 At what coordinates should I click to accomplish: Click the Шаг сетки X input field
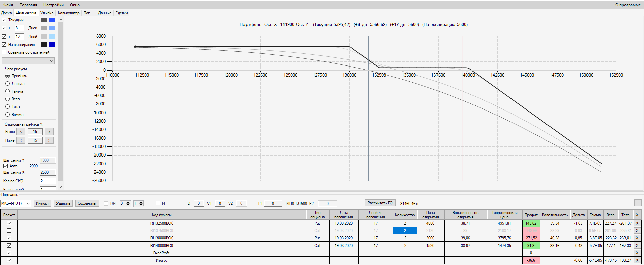tap(48, 172)
